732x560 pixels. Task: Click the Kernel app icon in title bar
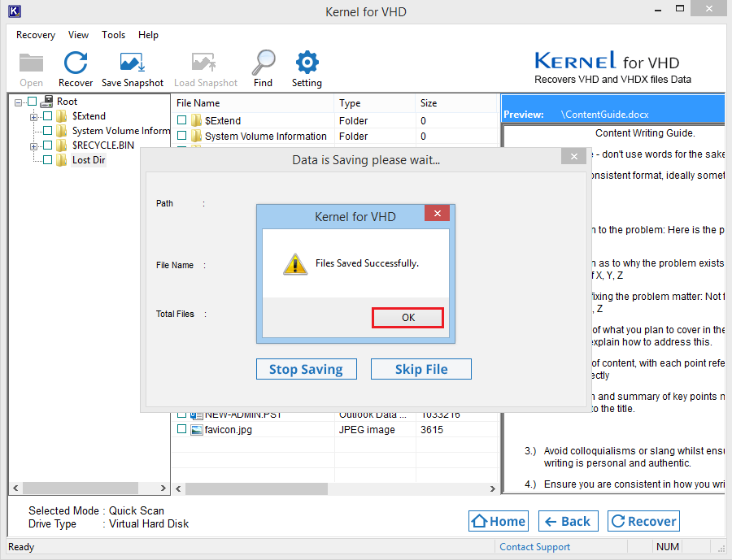click(x=15, y=11)
